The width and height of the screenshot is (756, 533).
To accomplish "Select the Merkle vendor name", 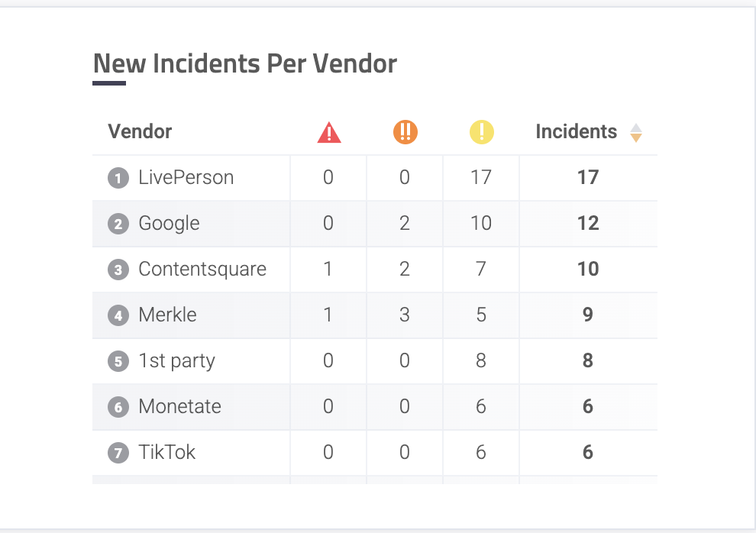I will pos(167,315).
